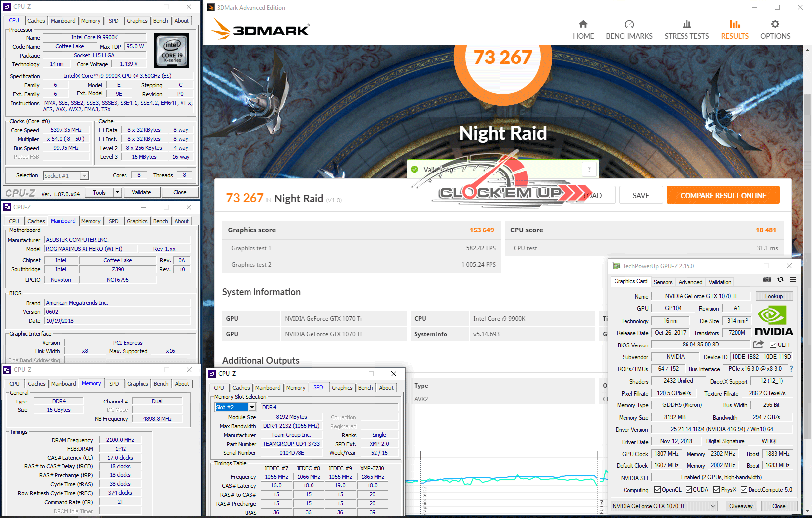812x518 pixels.
Task: Go to Benchmarks in 3DMark
Action: [629, 30]
